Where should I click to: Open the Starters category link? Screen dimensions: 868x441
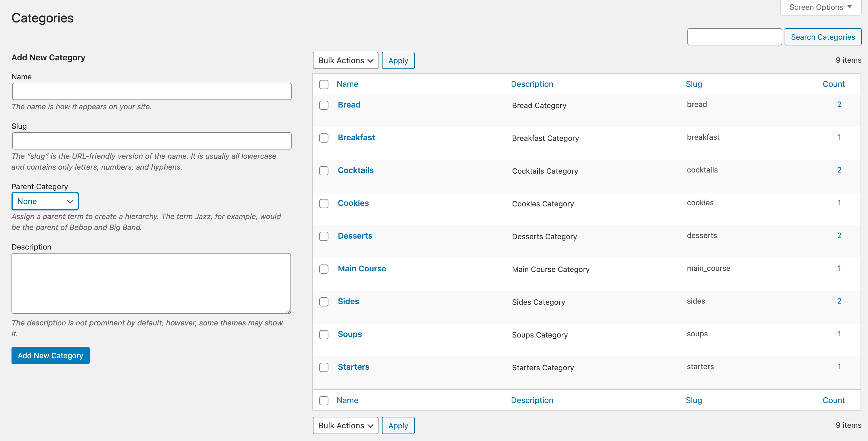pyautogui.click(x=353, y=367)
